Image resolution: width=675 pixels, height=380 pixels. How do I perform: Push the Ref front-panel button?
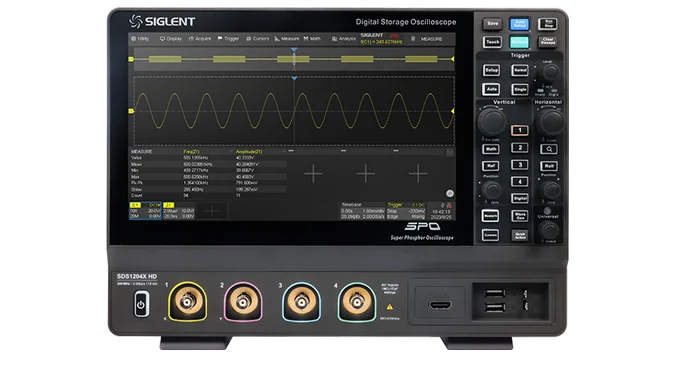click(491, 166)
